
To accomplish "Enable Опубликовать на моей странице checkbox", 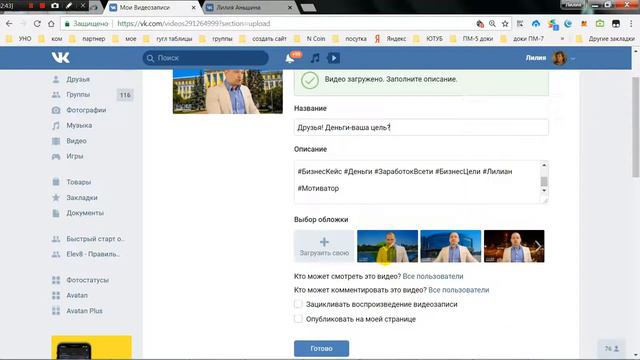I will [x=298, y=319].
